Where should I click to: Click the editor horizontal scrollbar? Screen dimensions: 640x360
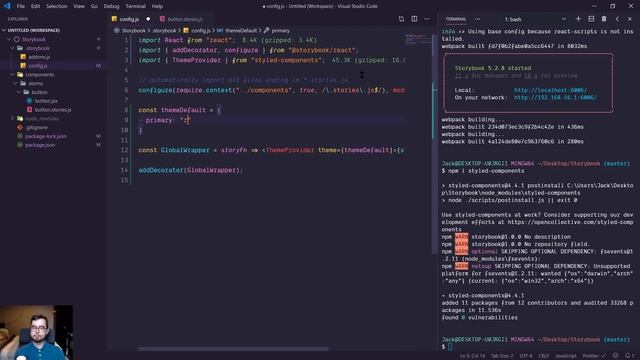[x=233, y=349]
